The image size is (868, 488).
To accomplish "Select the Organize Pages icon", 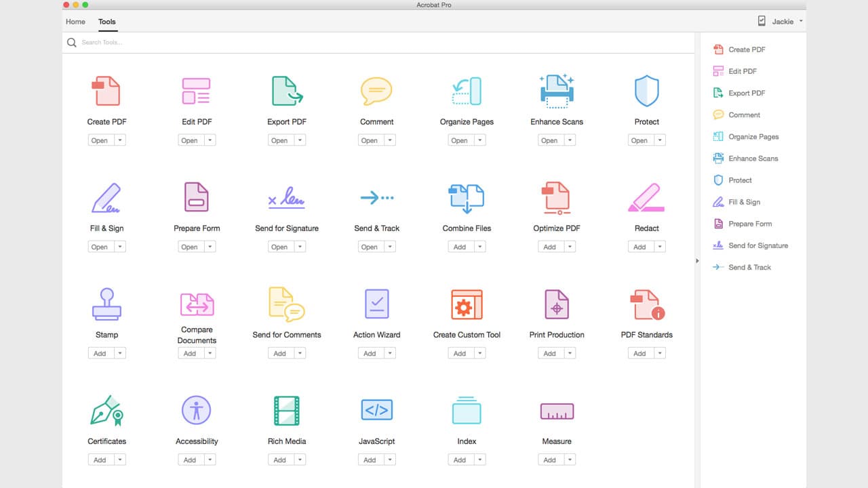I will point(466,91).
